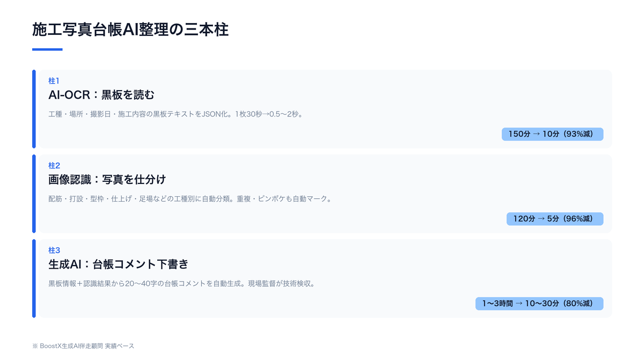Click the blue accent bar of the second card
The image size is (644, 362).
[x=34, y=194]
